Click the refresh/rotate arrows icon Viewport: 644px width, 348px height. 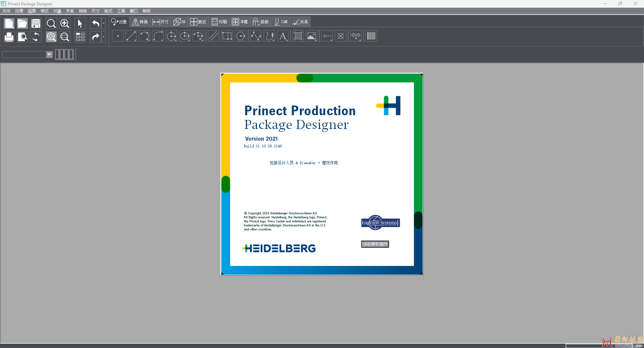pyautogui.click(x=36, y=37)
